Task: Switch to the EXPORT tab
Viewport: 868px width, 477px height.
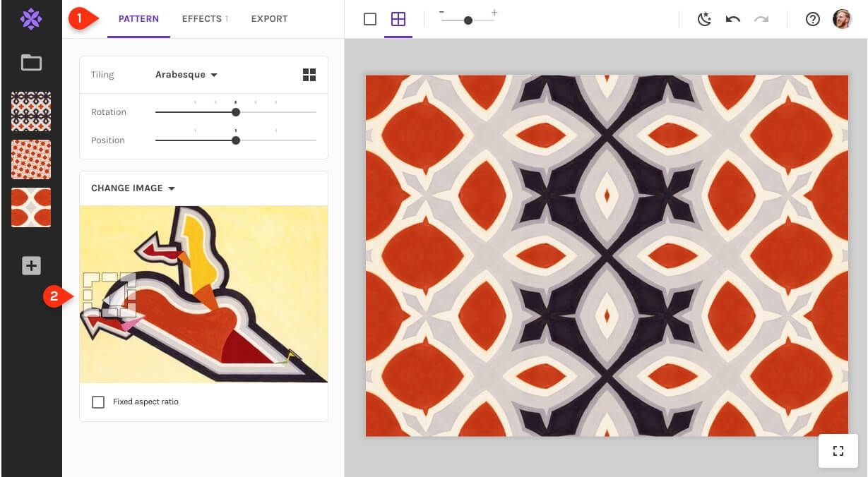Action: pyautogui.click(x=269, y=19)
